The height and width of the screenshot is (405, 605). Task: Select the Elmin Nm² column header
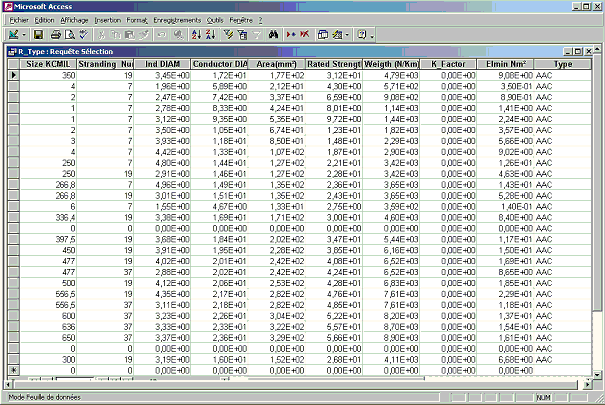click(x=505, y=64)
